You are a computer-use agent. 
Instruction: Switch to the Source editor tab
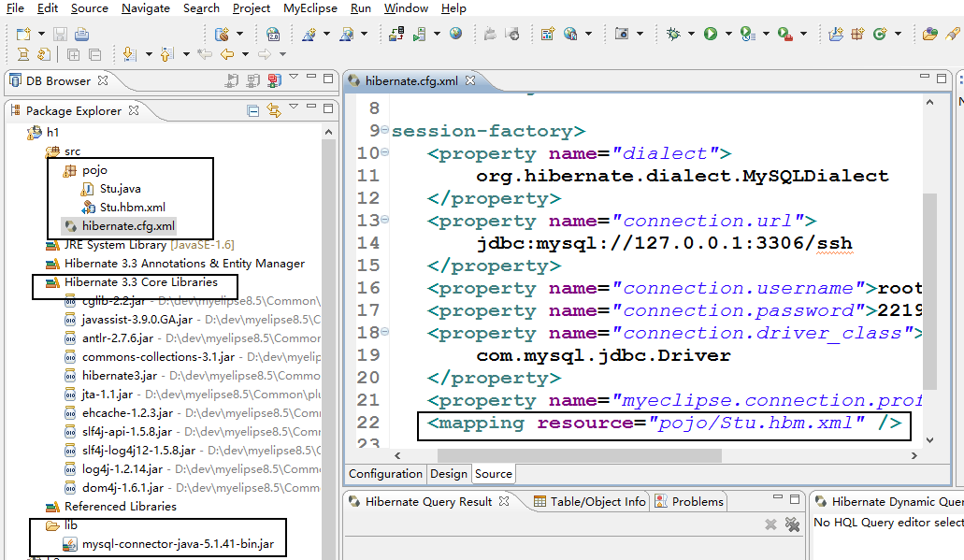(x=494, y=473)
